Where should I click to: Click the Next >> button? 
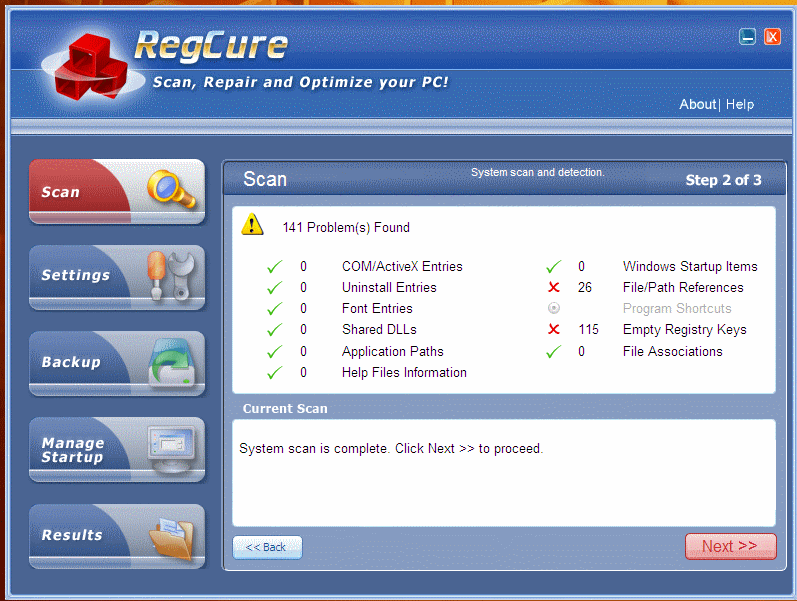point(730,546)
